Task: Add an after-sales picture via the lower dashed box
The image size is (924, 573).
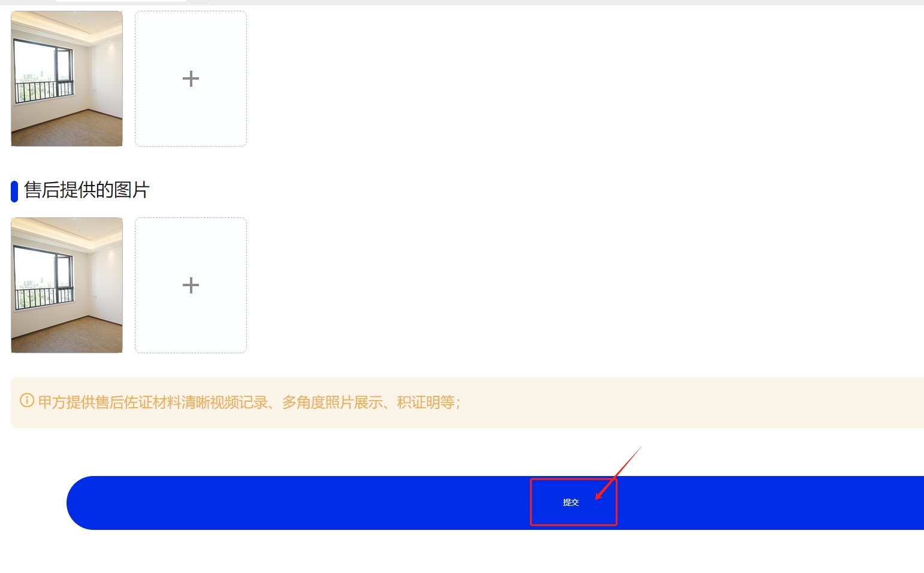Action: (x=191, y=285)
